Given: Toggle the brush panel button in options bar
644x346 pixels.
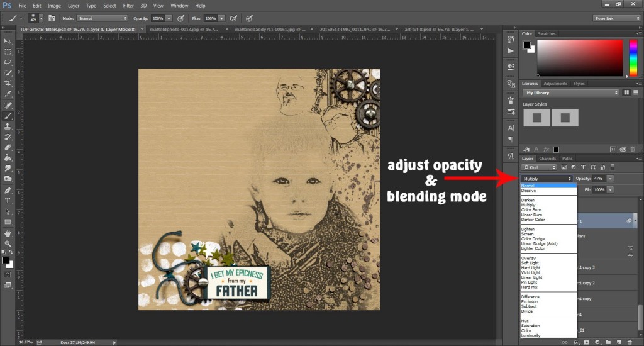Looking at the screenshot, I should [x=52, y=18].
